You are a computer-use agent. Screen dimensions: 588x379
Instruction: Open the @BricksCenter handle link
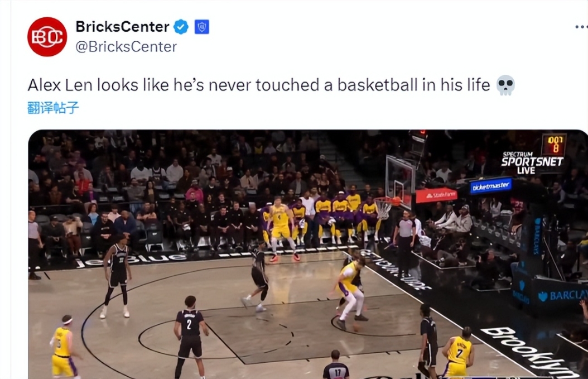click(x=126, y=46)
